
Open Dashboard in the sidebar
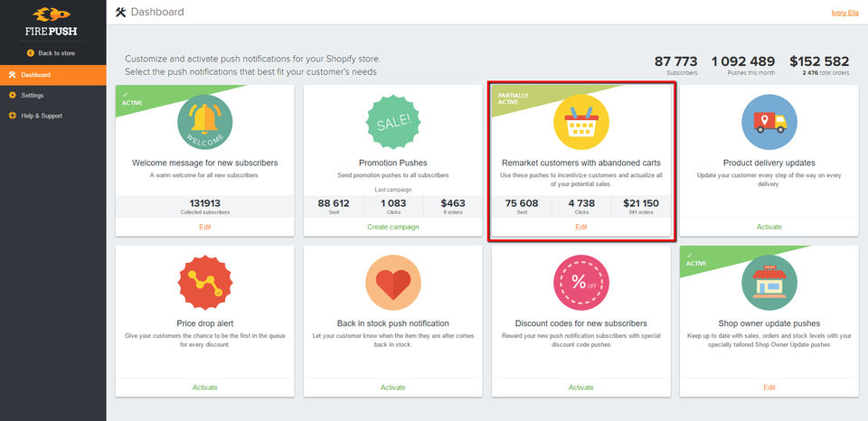(36, 75)
